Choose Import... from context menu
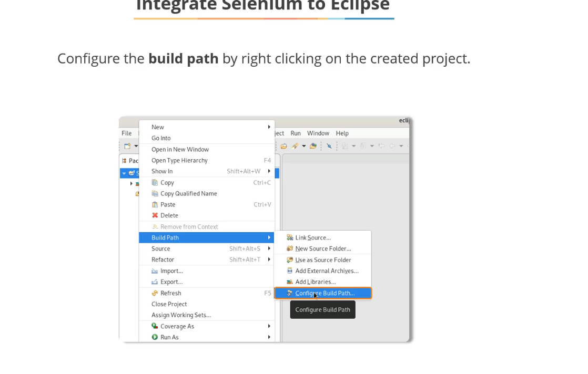 [207, 271]
